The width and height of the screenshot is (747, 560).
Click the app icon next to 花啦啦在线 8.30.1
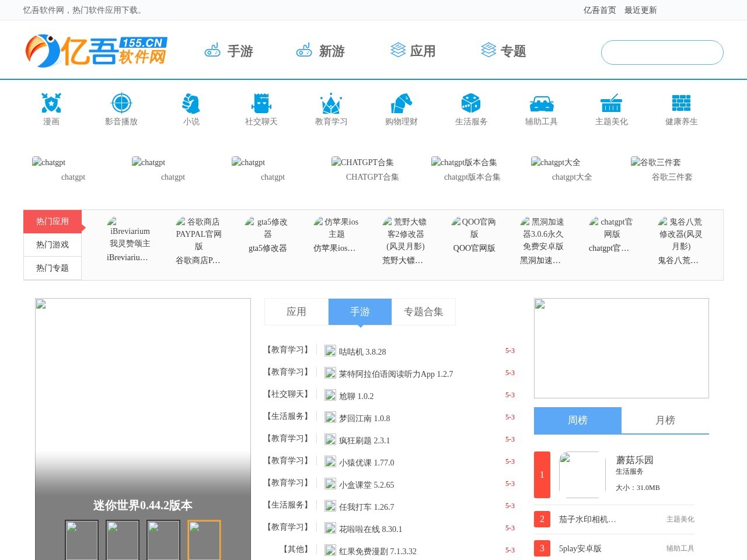tap(330, 528)
